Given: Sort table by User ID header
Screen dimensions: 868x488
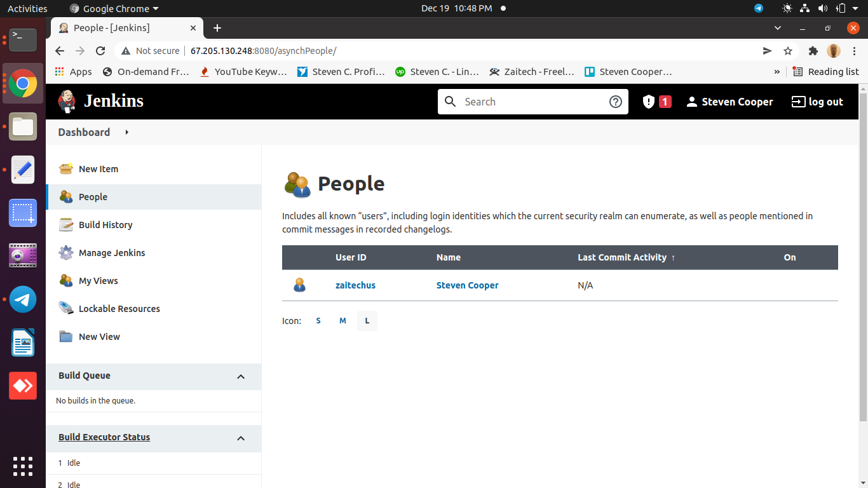Looking at the screenshot, I should pyautogui.click(x=351, y=257).
